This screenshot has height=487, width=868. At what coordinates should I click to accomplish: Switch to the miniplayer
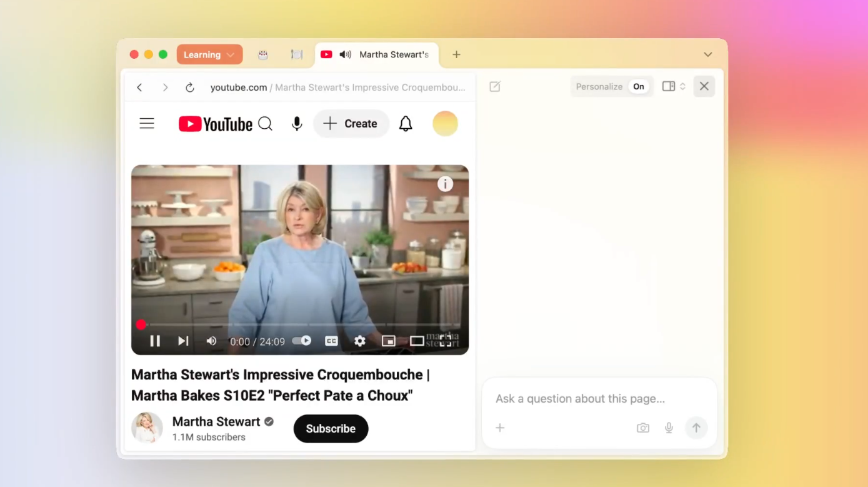388,341
